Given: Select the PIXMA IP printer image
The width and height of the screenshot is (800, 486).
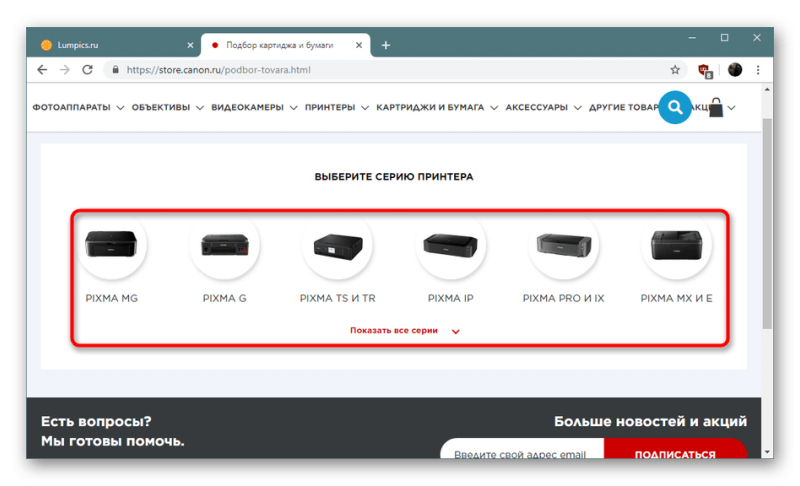Looking at the screenshot, I should [451, 244].
